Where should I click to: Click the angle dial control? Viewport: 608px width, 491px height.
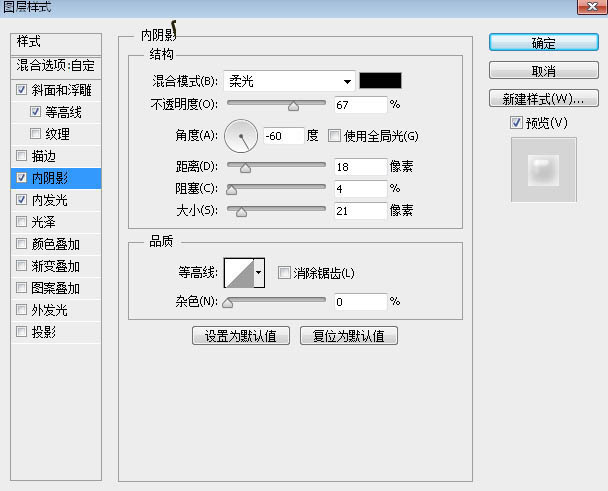[x=241, y=136]
